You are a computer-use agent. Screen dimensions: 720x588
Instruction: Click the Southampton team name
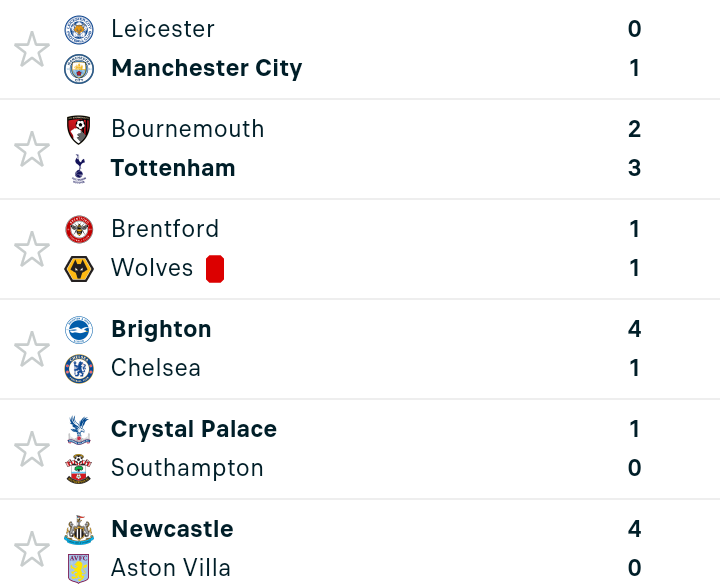[x=187, y=469]
